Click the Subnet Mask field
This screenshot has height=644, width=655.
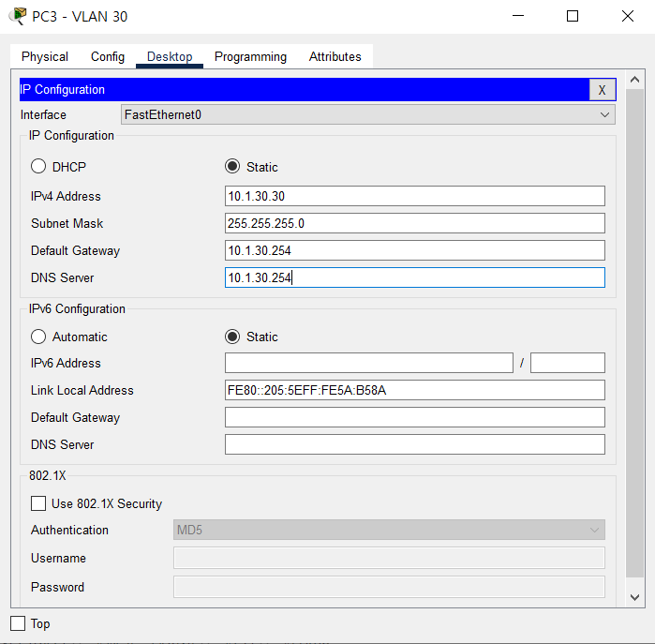pyautogui.click(x=415, y=223)
